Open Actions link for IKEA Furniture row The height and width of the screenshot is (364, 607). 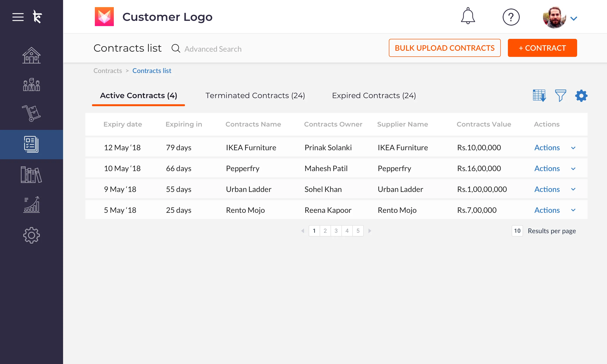point(547,148)
